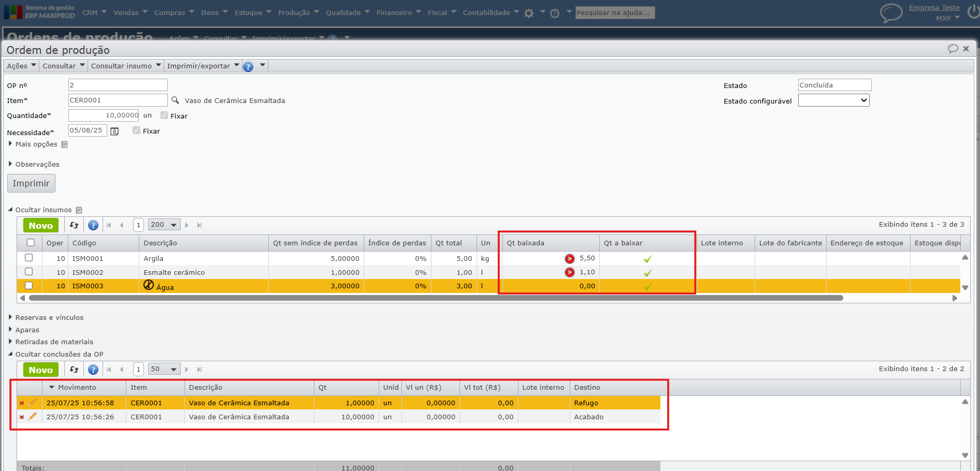The height and width of the screenshot is (471, 980).
Task: Delete the Refugo conclusion row
Action: tap(22, 403)
